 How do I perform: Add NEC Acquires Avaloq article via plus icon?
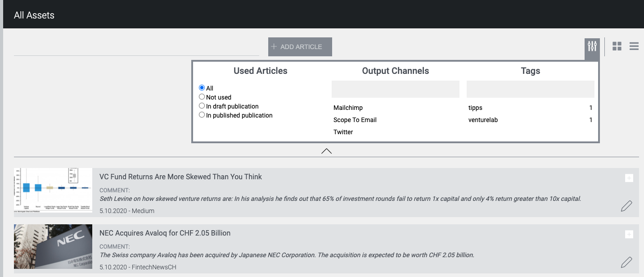tap(629, 234)
